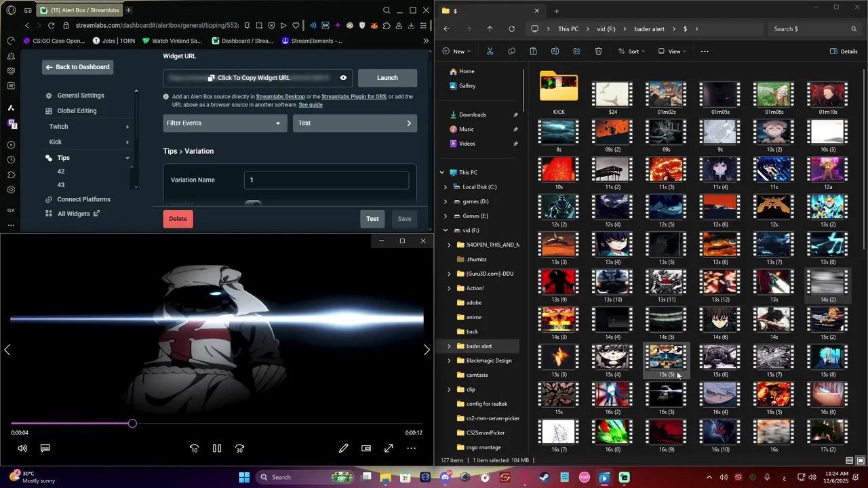The width and height of the screenshot is (868, 488).
Task: Open the New item dropdown in File Explorer
Action: [456, 52]
